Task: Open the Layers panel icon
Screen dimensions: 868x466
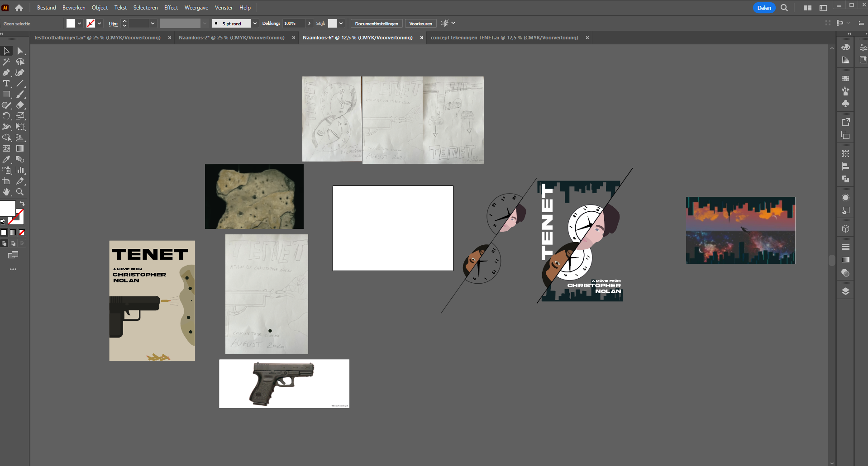Action: click(845, 291)
